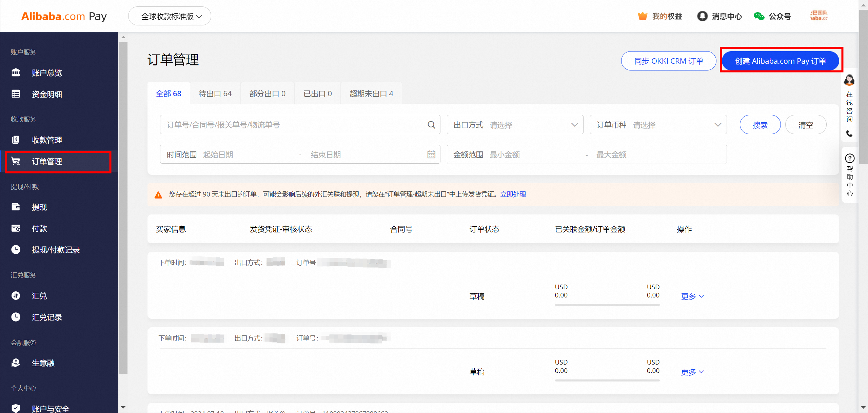Click the calendar icon in 时间范围 field

coord(431,154)
